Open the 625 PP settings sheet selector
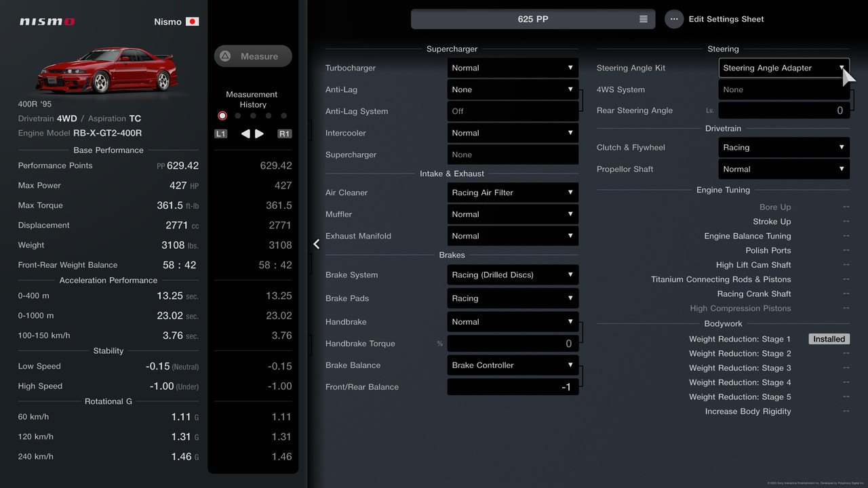The width and height of the screenshot is (868, 488). click(533, 19)
